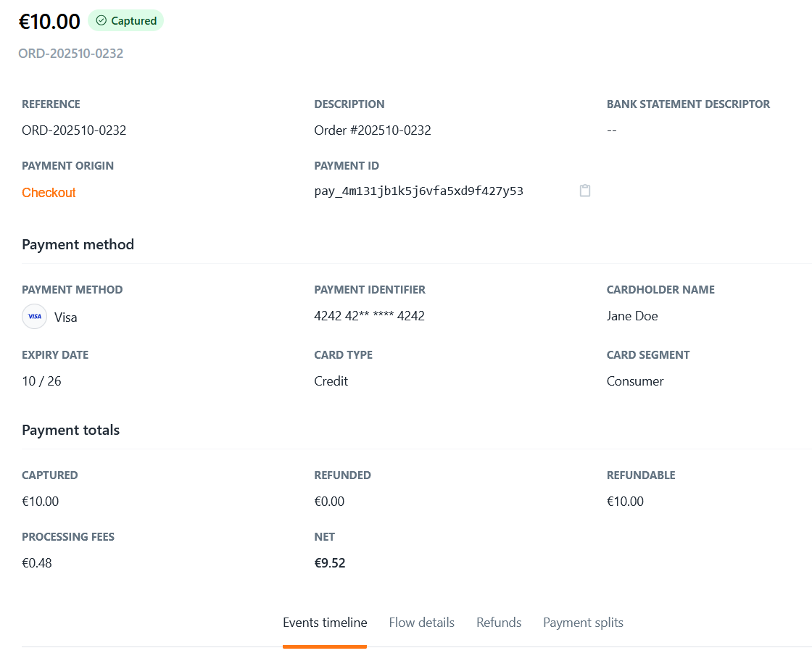Viewport: 812px width, 661px height.
Task: Click the Order #202510-0232 description text
Action: 371,130
